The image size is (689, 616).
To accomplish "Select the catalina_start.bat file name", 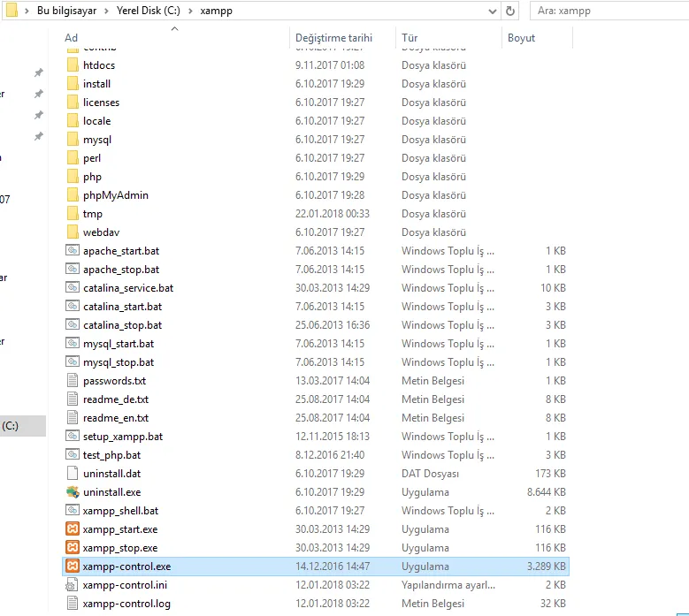I will click(x=123, y=307).
